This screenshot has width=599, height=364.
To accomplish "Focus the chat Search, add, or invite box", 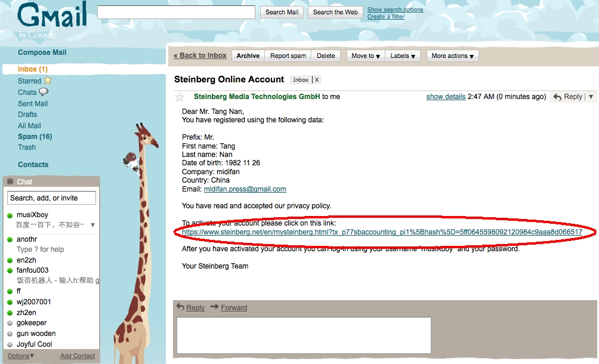I will click(51, 198).
